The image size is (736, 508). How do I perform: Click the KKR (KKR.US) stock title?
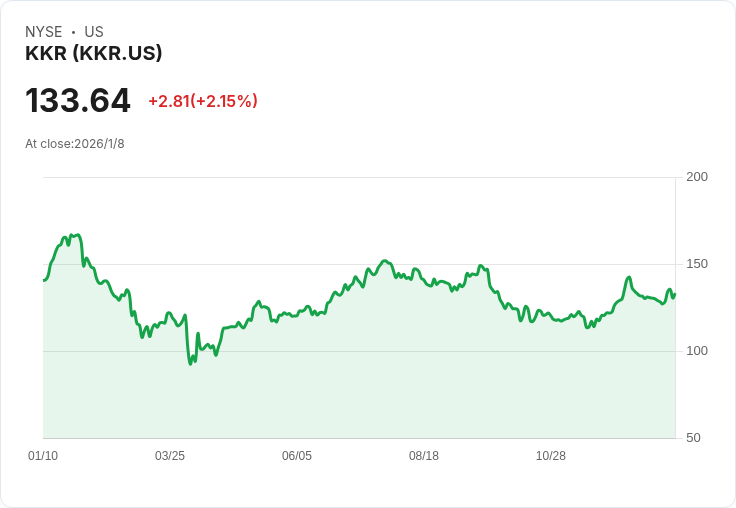(93, 54)
